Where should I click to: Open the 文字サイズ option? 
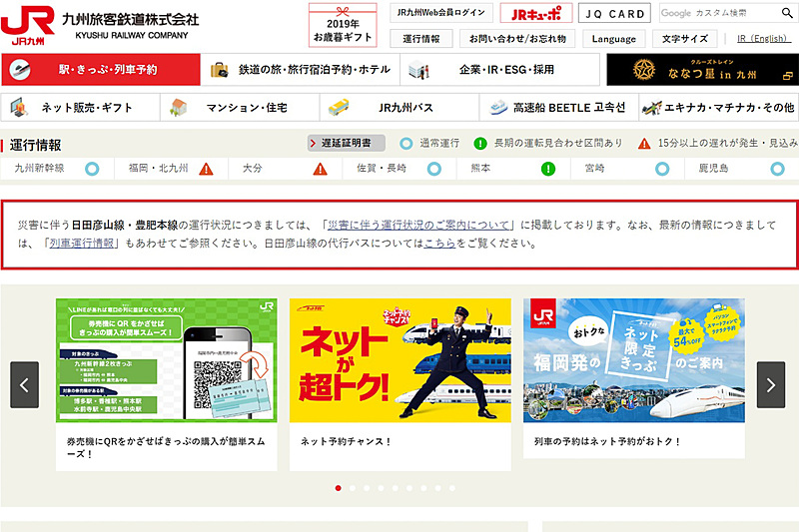[685, 39]
